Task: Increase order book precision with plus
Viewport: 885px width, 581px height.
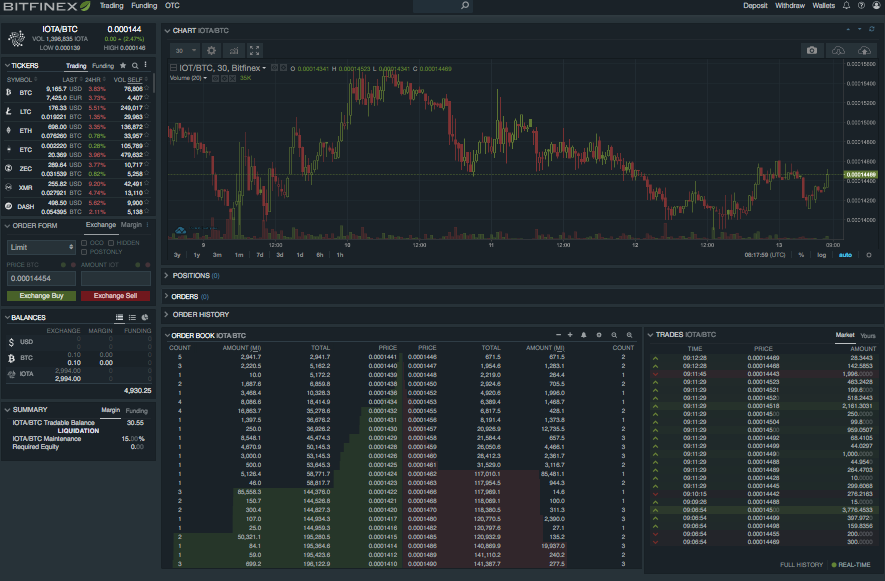Action: click(x=570, y=335)
